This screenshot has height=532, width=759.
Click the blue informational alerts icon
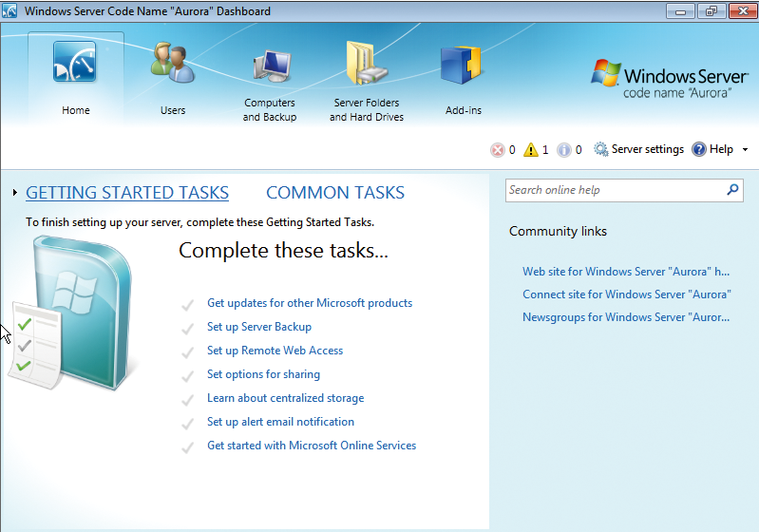click(564, 150)
